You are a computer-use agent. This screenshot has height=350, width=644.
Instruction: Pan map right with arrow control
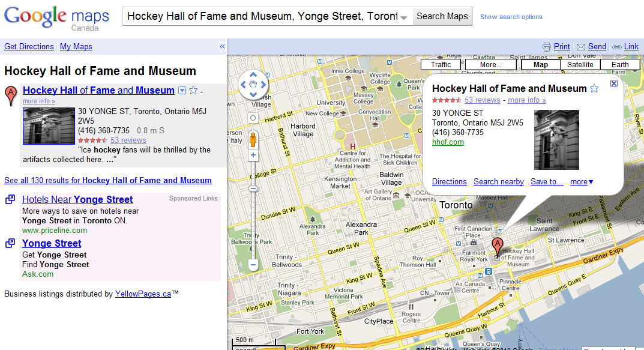coord(263,85)
